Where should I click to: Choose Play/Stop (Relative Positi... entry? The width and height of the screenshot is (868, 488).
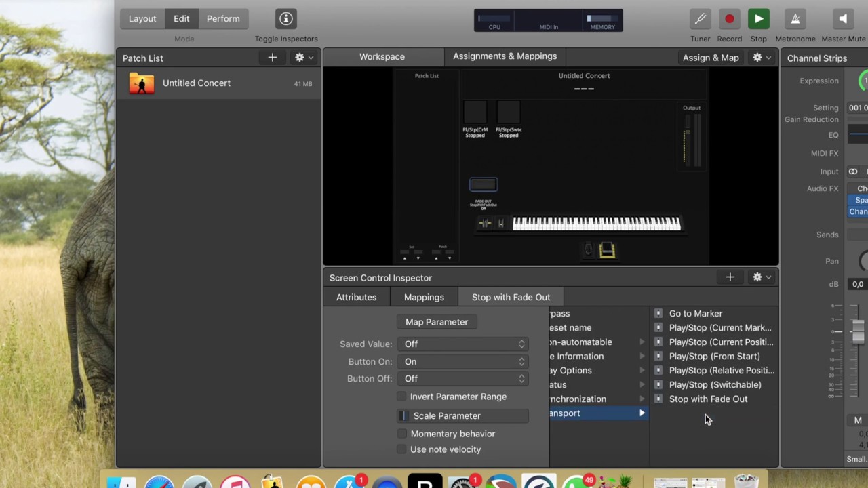[x=722, y=370]
